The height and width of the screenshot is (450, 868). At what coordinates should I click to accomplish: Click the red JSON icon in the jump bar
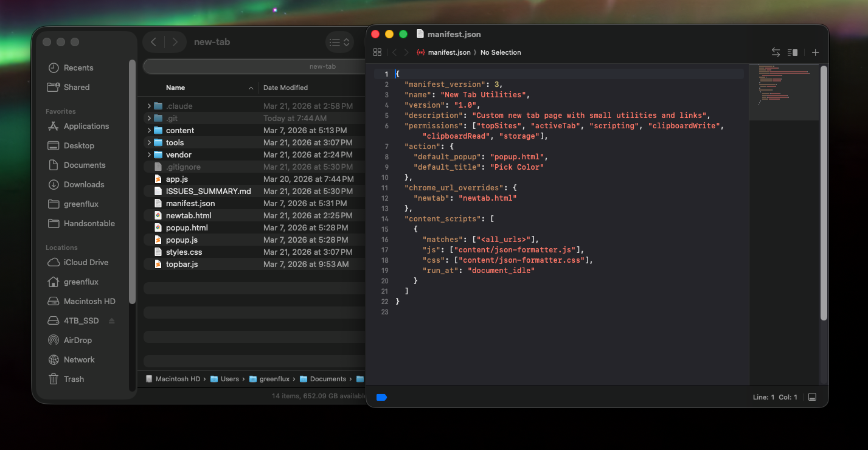click(x=420, y=52)
